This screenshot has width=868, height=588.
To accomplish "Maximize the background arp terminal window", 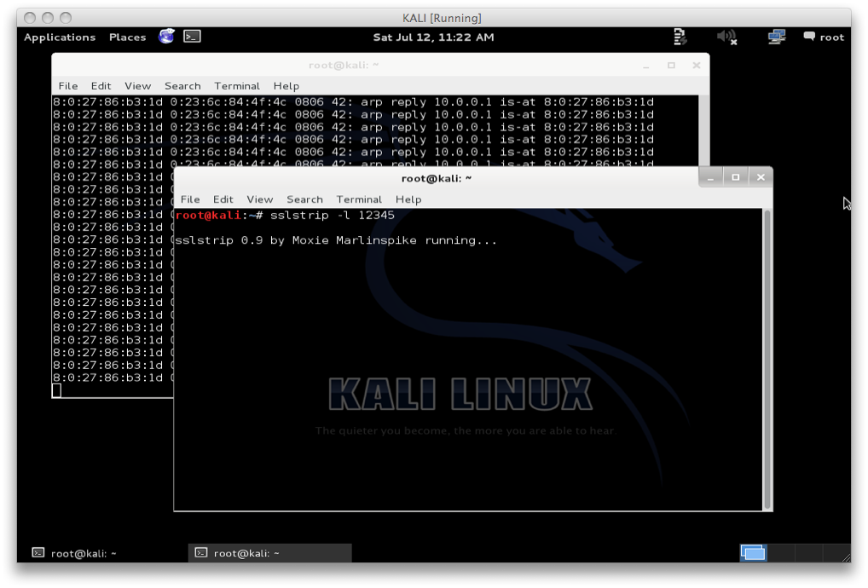I will (x=671, y=66).
